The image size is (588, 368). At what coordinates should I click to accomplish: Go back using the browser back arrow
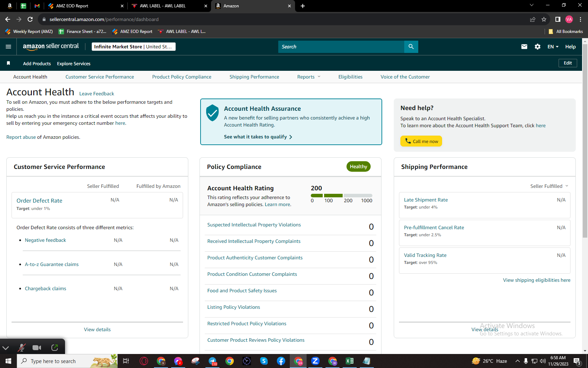(x=8, y=19)
